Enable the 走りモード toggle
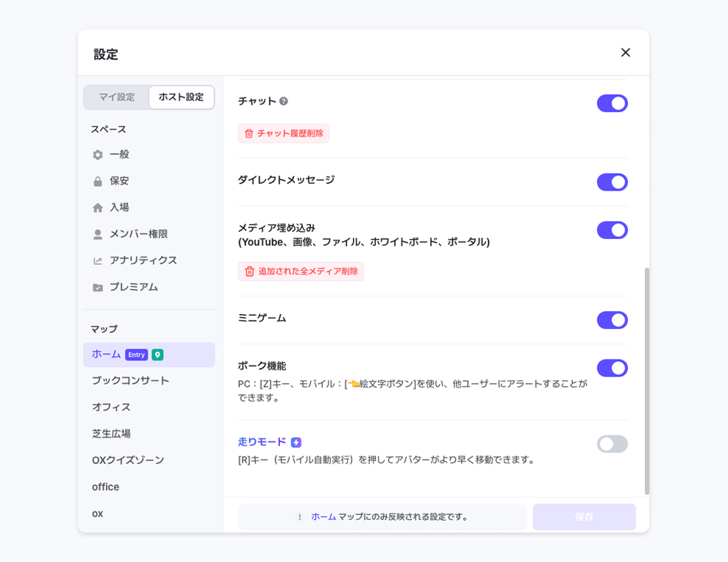This screenshot has width=728, height=562. [x=612, y=444]
